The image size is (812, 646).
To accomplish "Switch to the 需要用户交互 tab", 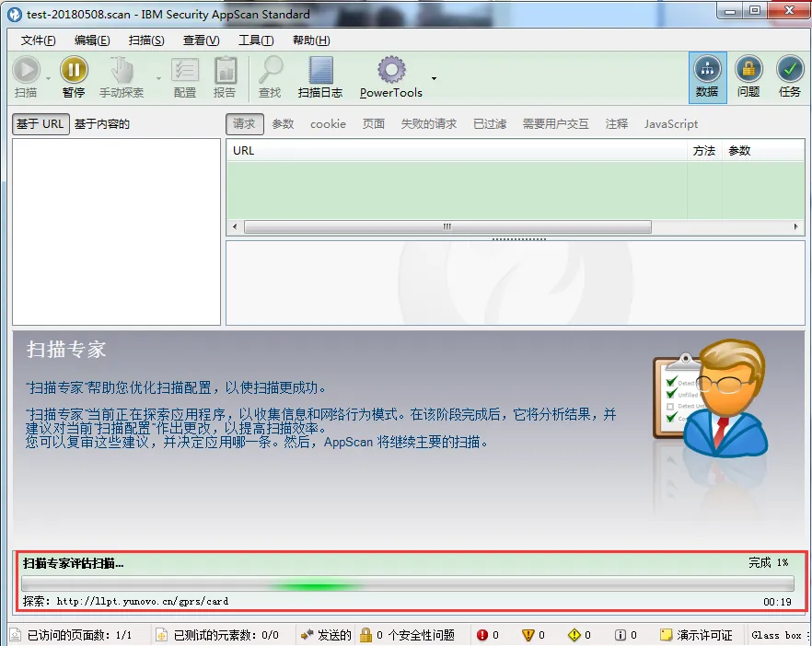I will [556, 124].
